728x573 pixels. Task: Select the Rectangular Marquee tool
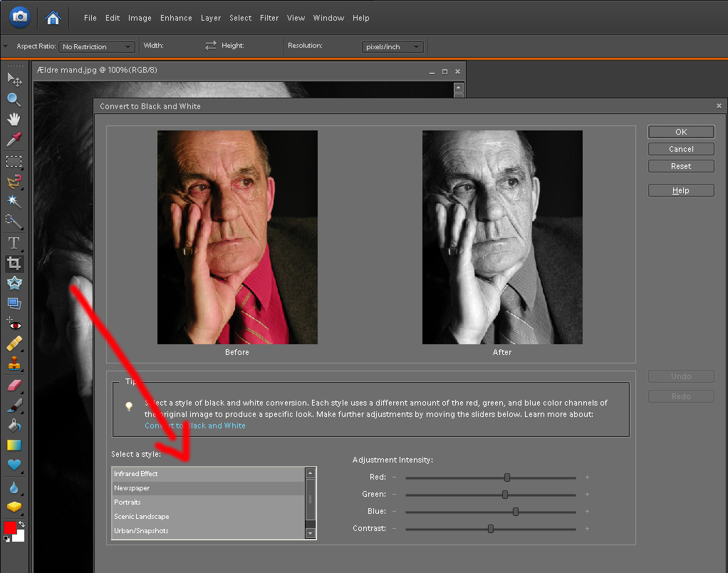pos(14,161)
